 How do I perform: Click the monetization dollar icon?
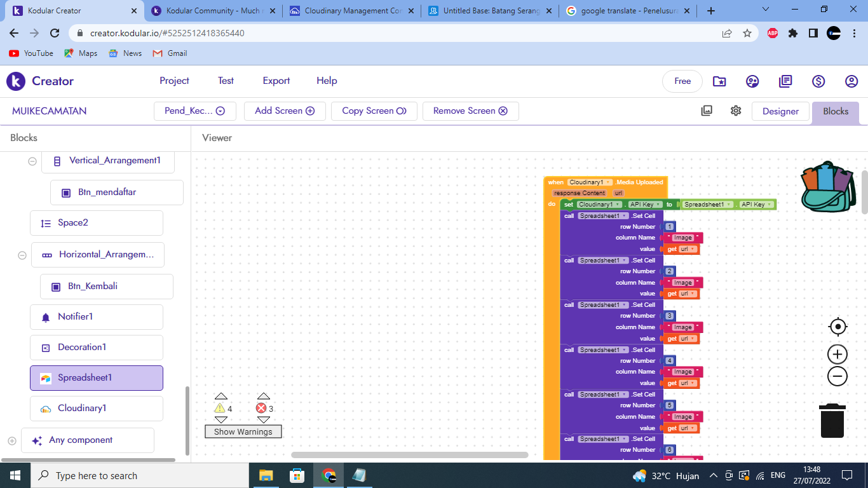point(818,81)
